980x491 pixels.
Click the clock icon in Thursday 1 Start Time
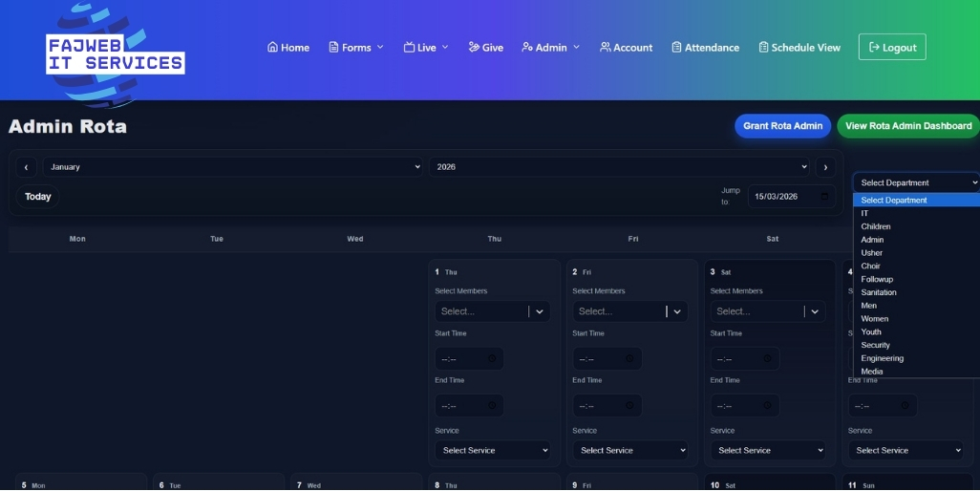pos(492,359)
